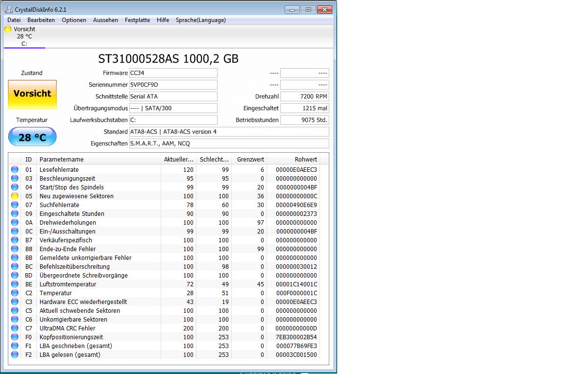Open the Datei menu
The height and width of the screenshot is (374, 588).
(14, 20)
